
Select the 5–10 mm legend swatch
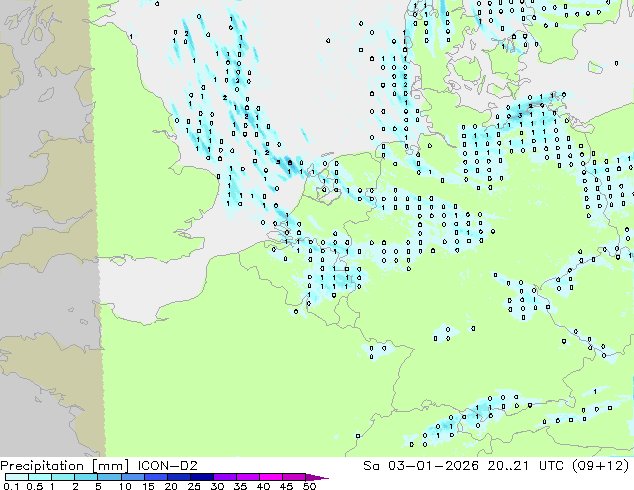point(109,477)
